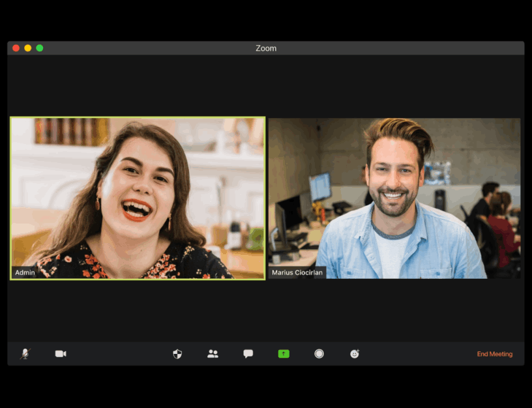Start recording with the Record icon
This screenshot has width=532, height=408.
[319, 354]
